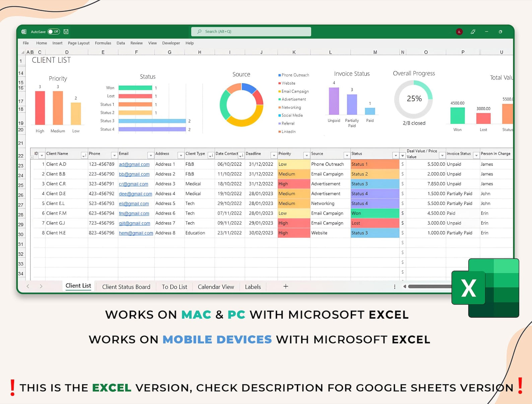Click the Select All corner triangle
Image resolution: width=532 pixels, height=404 pixels.
coord(23,52)
